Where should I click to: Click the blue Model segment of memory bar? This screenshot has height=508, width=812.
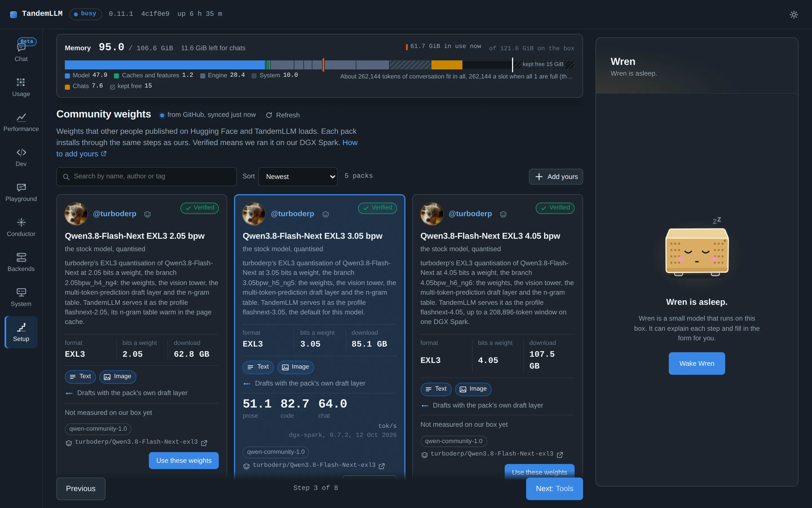point(165,65)
